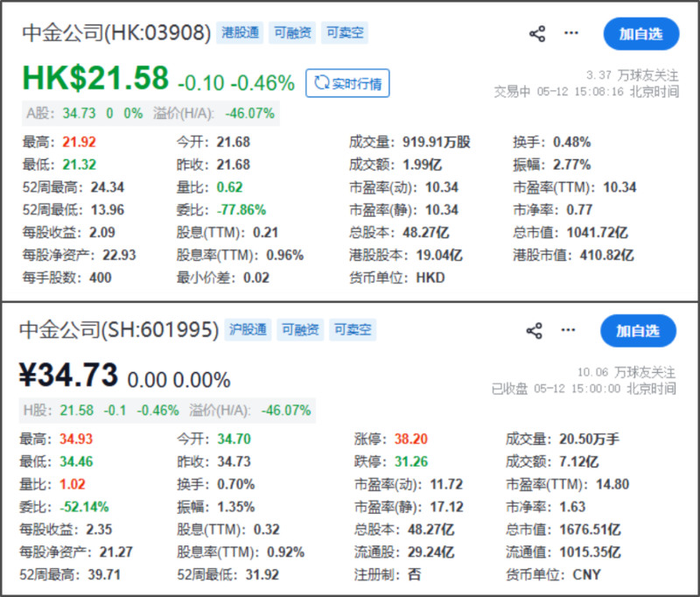Click 成交量 value 919.91万股

click(437, 142)
